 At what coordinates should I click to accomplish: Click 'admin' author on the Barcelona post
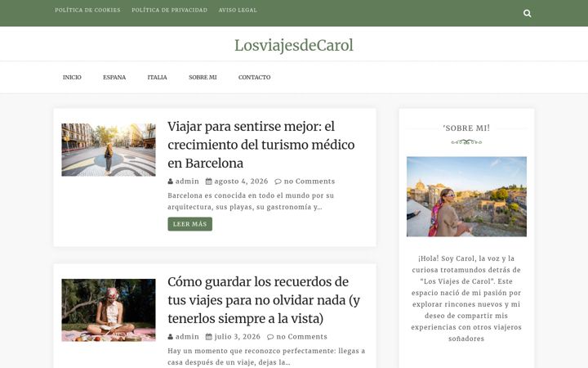click(187, 182)
